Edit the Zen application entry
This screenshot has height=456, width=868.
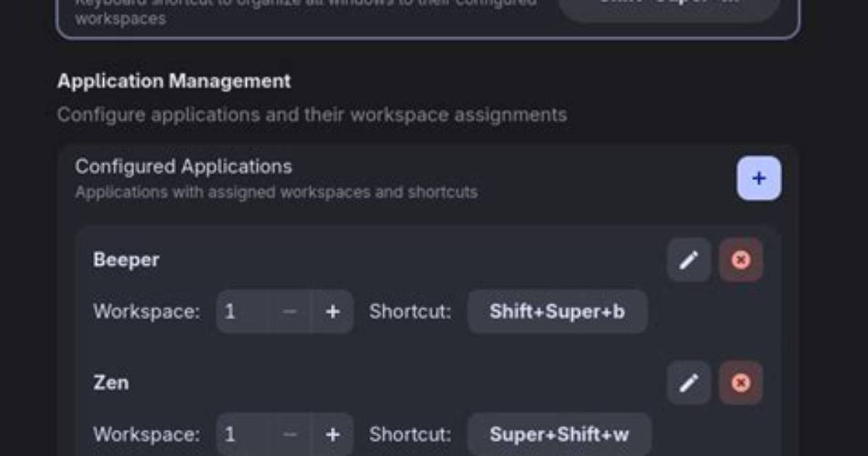[689, 383]
